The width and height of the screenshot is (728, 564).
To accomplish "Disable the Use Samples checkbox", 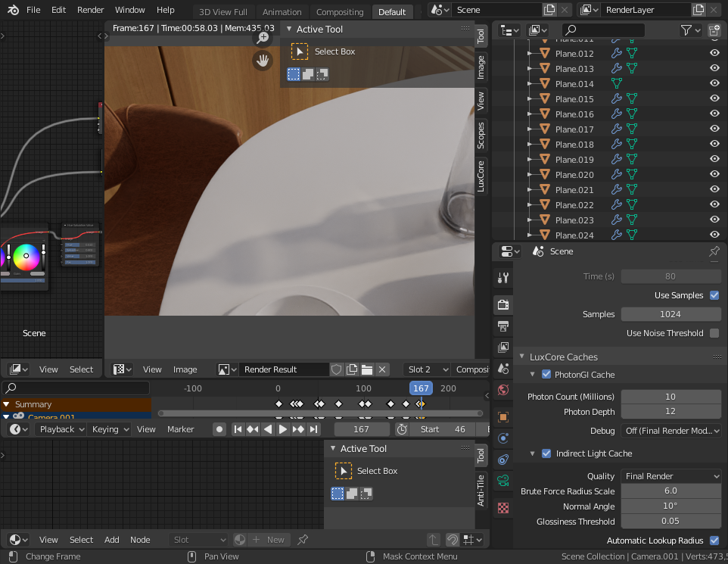I will point(714,295).
